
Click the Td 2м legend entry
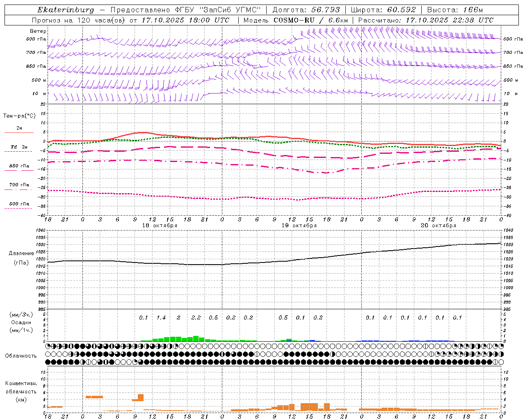point(19,146)
